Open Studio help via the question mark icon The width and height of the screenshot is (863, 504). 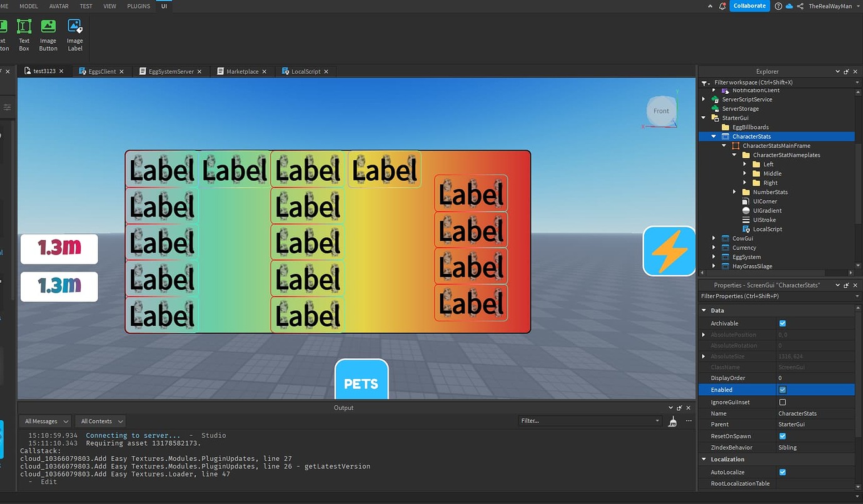777,6
